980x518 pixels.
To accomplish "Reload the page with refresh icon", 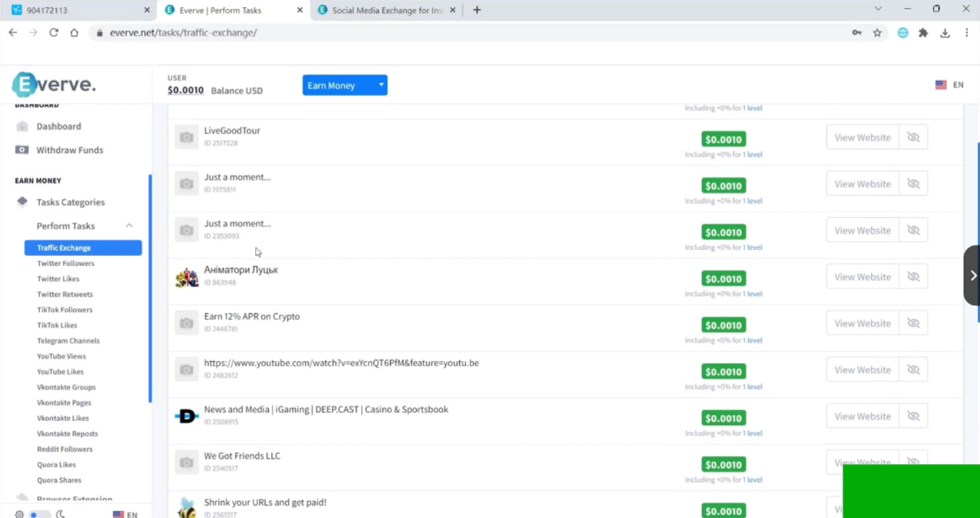I will (54, 33).
